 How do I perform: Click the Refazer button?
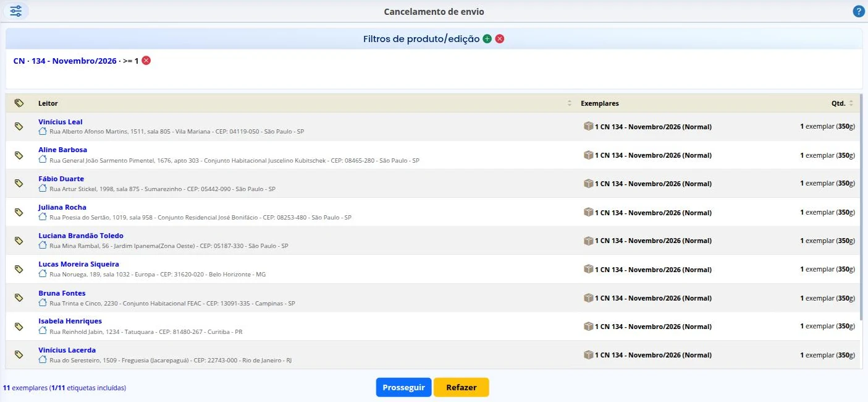(461, 387)
